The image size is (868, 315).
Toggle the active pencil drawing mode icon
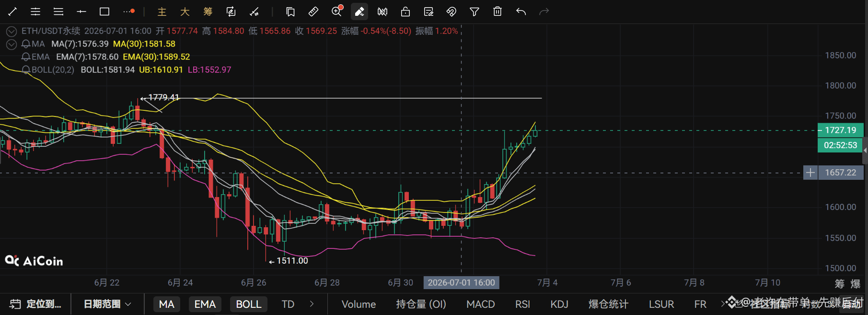tap(359, 12)
